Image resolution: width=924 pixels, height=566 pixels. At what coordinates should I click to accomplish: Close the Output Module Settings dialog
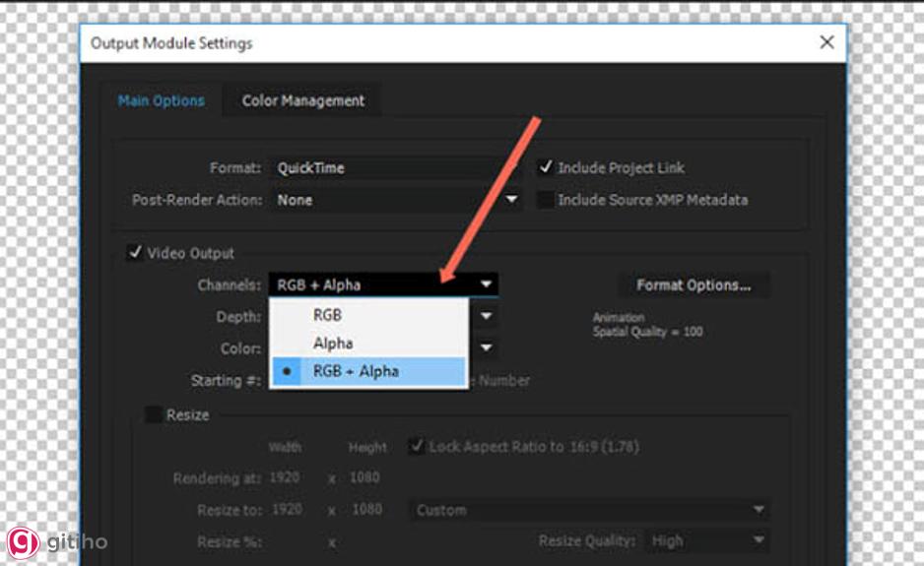pos(826,42)
